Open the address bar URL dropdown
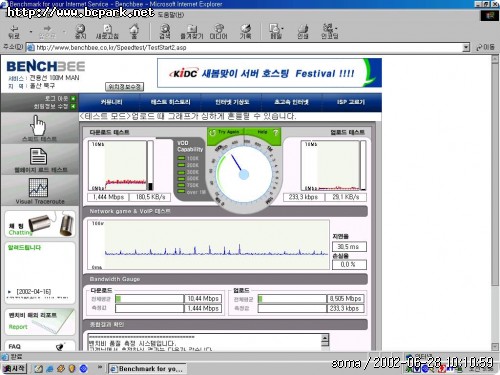This screenshot has width=500, height=375. 466,47
